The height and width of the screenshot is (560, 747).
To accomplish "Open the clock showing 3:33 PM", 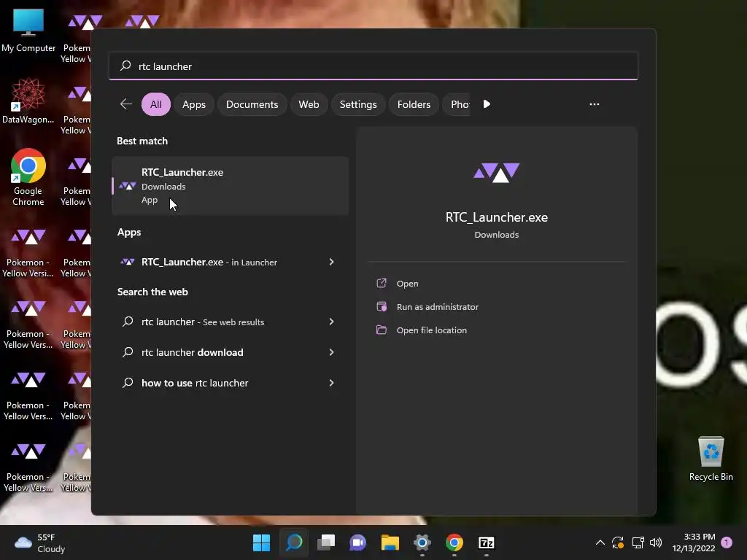I will [x=694, y=542].
